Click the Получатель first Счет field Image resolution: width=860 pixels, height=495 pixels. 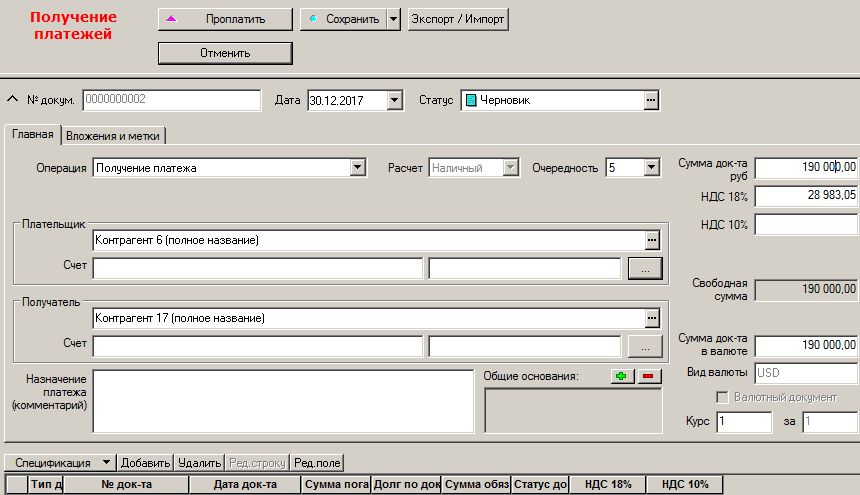tap(258, 346)
